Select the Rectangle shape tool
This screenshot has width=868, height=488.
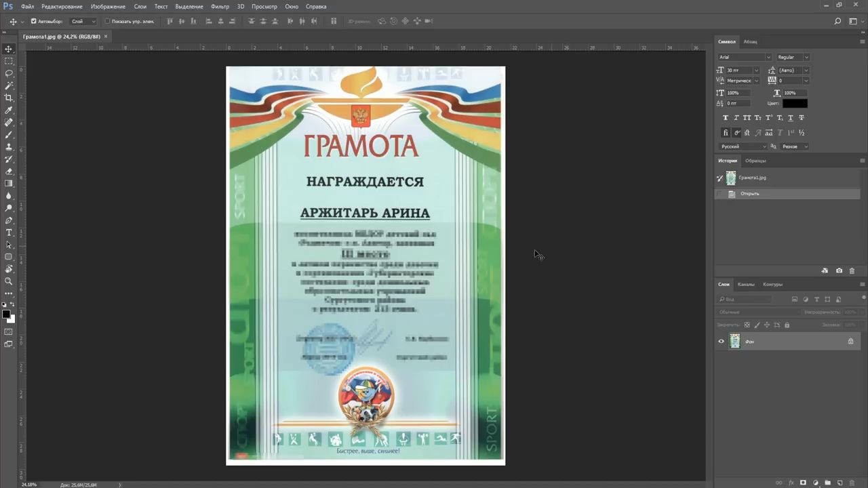(x=9, y=257)
